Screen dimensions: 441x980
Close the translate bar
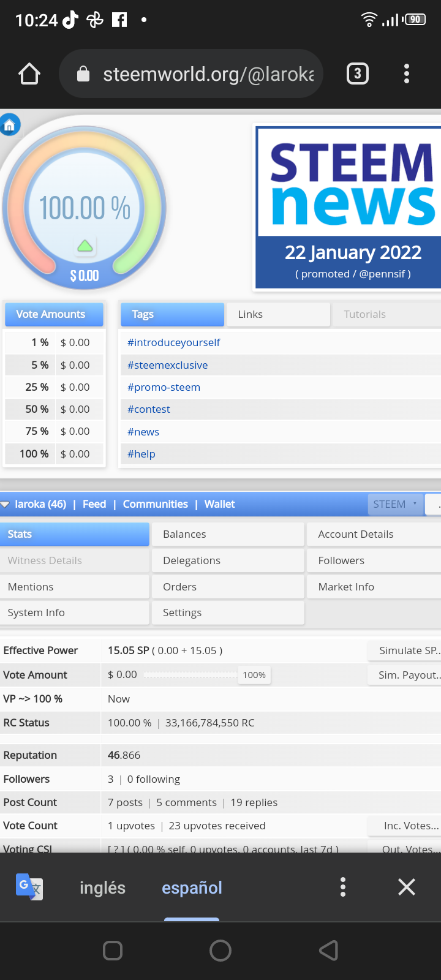click(407, 887)
